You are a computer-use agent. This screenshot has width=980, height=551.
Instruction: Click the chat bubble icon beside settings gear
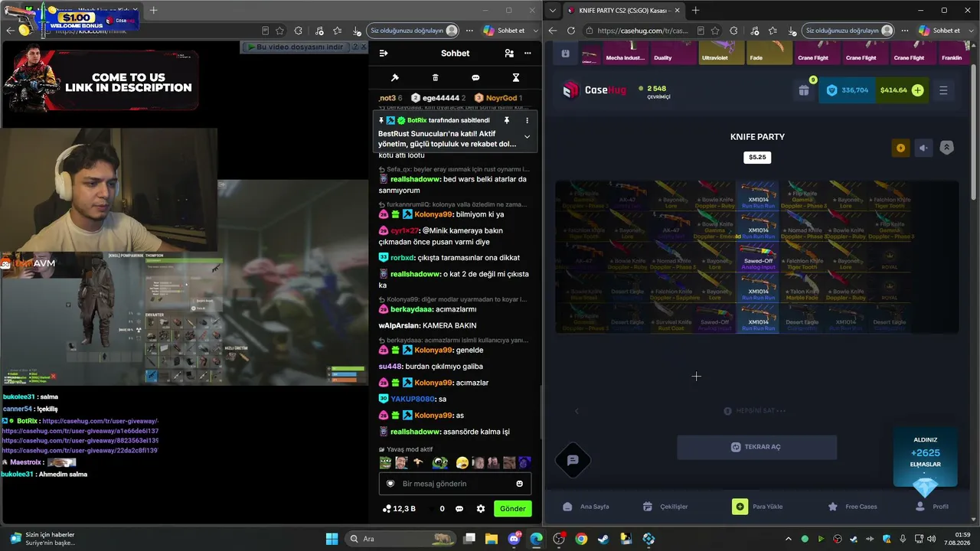(x=459, y=509)
